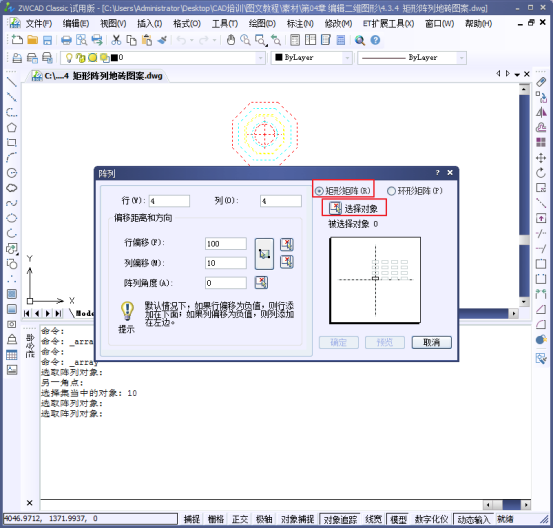Viewport: 554px width, 529px height.
Task: Click the Help question mark toolbar icon
Action: pos(375,40)
